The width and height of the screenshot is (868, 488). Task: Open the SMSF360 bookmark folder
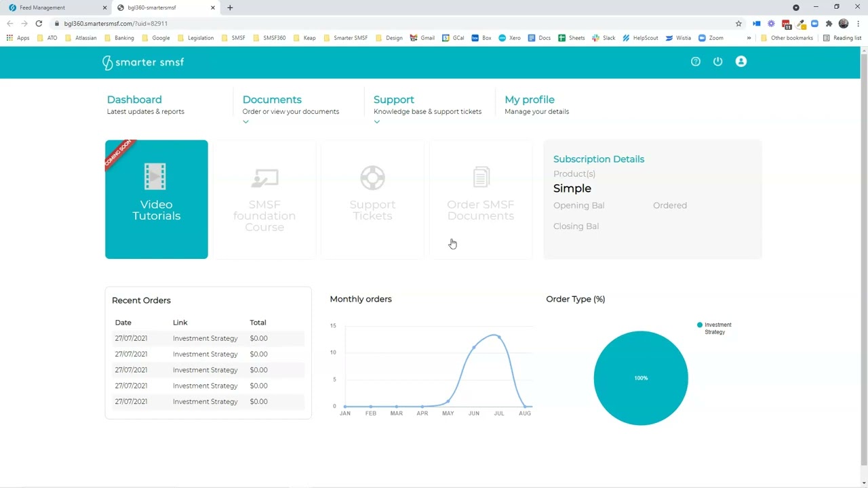pyautogui.click(x=269, y=38)
